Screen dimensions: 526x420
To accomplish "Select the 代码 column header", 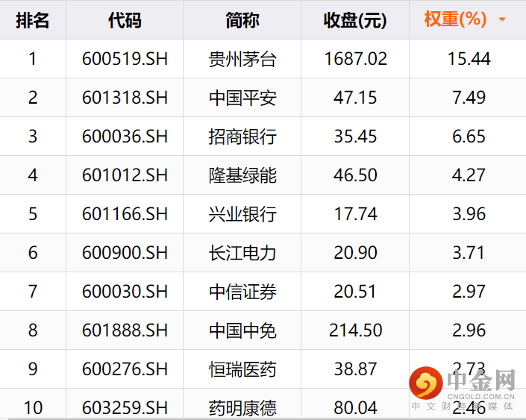I will pyautogui.click(x=125, y=20).
